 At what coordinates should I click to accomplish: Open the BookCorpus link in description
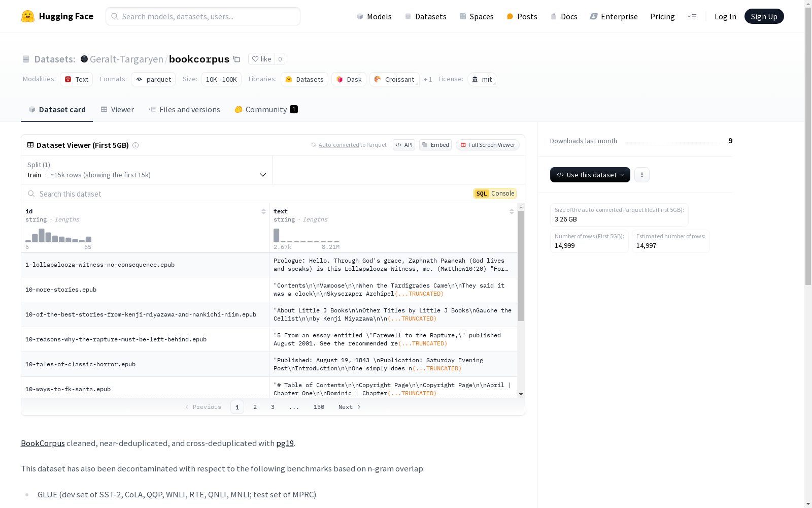click(43, 443)
